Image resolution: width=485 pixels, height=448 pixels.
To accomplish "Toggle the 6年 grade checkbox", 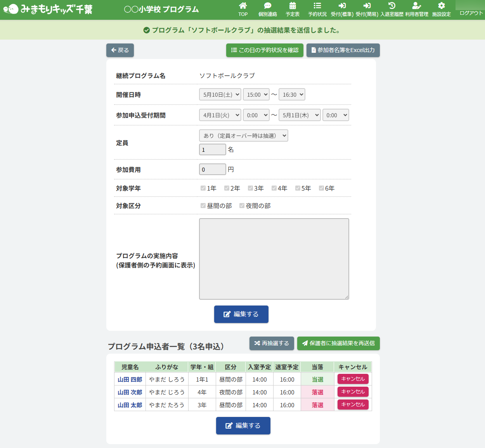I will tap(321, 188).
